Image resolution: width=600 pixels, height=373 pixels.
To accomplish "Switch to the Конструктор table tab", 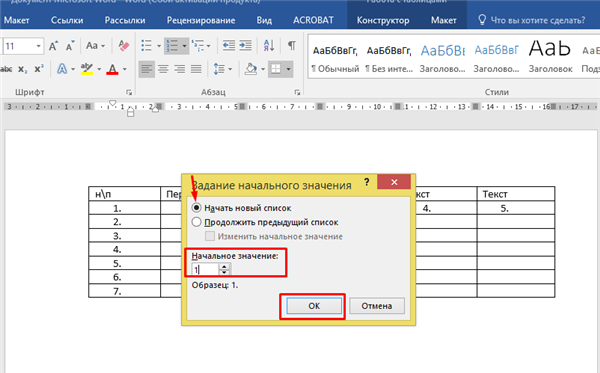I will tap(383, 20).
